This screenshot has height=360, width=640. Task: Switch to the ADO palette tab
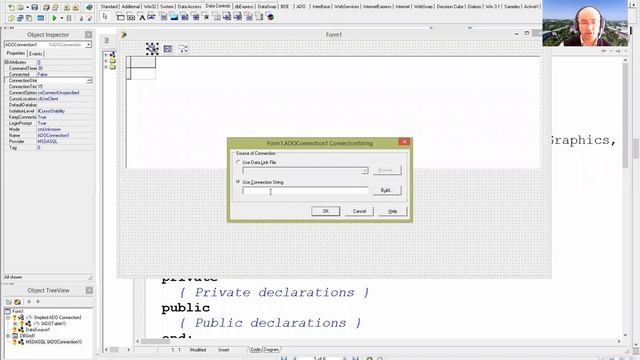[x=301, y=7]
